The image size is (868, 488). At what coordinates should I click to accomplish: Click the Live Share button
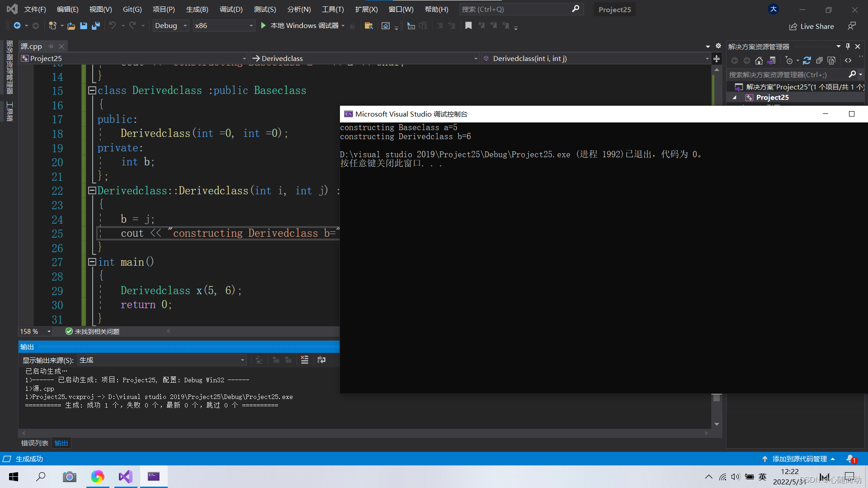tap(811, 27)
